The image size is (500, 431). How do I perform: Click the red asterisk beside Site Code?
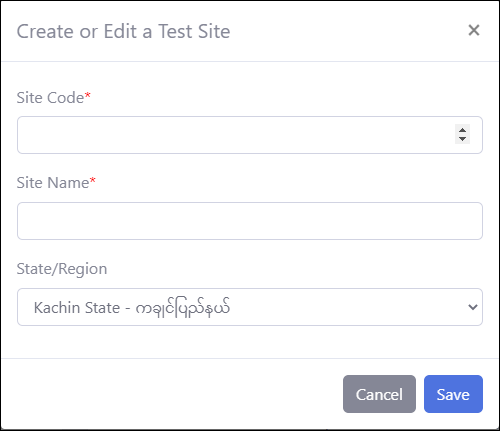pyautogui.click(x=88, y=96)
